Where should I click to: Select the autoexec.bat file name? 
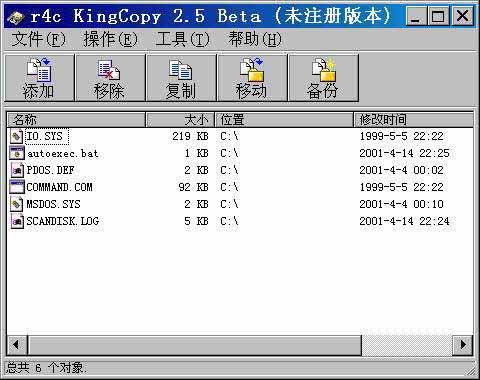[63, 153]
